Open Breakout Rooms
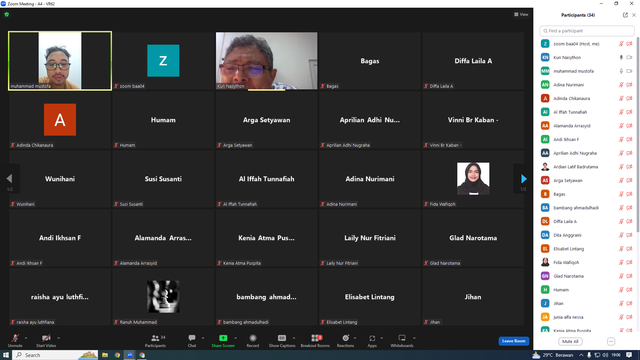This screenshot has width=640, height=360. point(315,340)
